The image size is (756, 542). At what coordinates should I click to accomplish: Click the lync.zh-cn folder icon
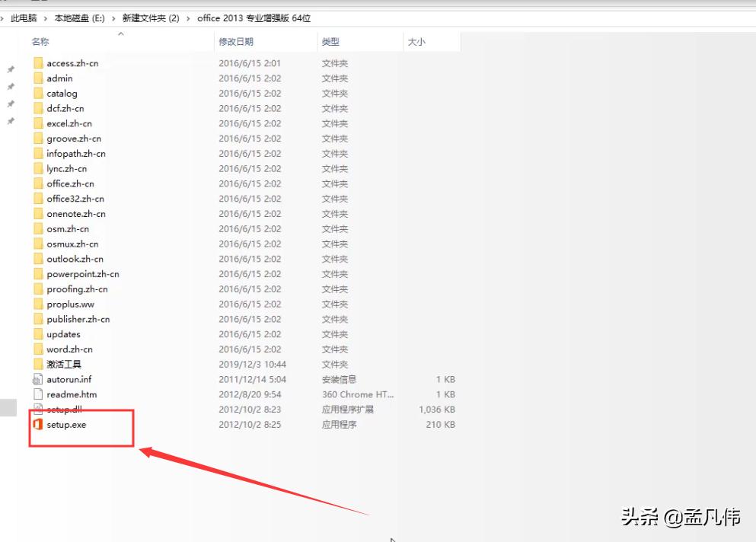coord(39,168)
